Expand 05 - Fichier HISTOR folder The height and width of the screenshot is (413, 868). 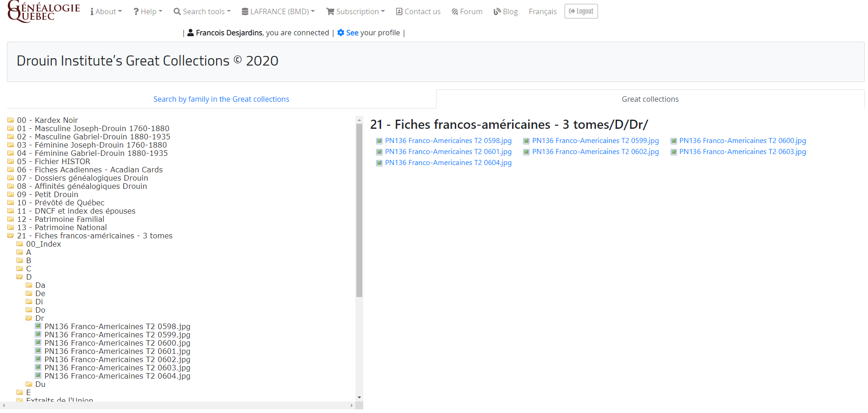pyautogui.click(x=54, y=161)
